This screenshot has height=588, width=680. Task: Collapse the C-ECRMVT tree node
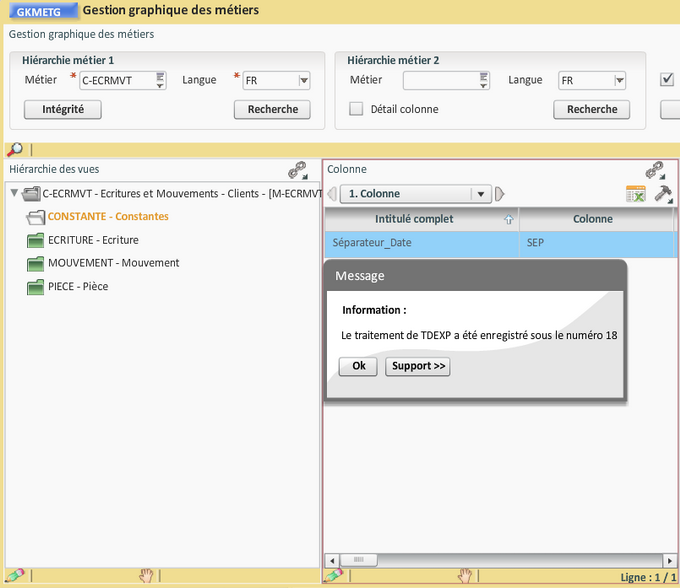tap(14, 193)
